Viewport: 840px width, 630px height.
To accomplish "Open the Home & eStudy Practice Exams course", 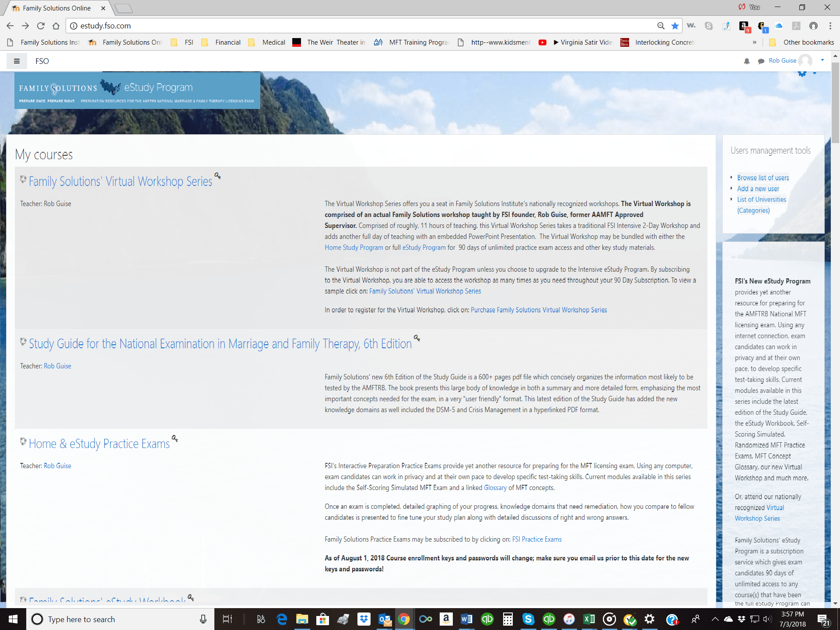I will click(99, 444).
